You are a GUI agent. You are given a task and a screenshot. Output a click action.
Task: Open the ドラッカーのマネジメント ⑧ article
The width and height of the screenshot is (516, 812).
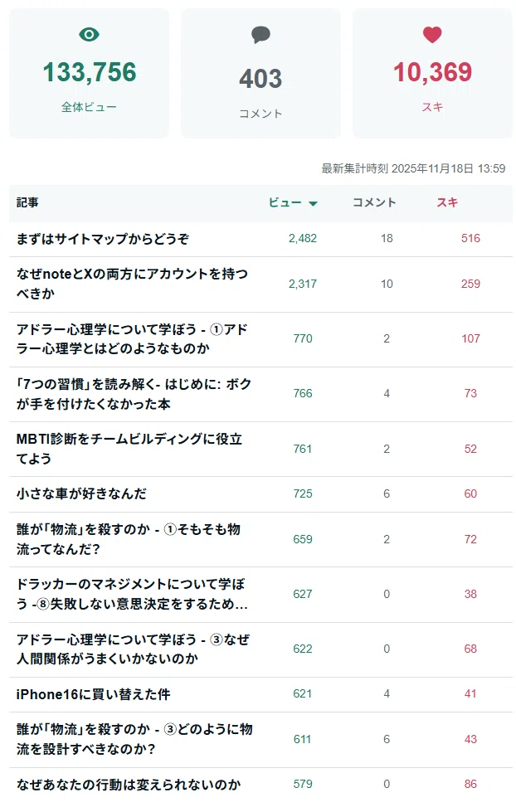(x=132, y=594)
